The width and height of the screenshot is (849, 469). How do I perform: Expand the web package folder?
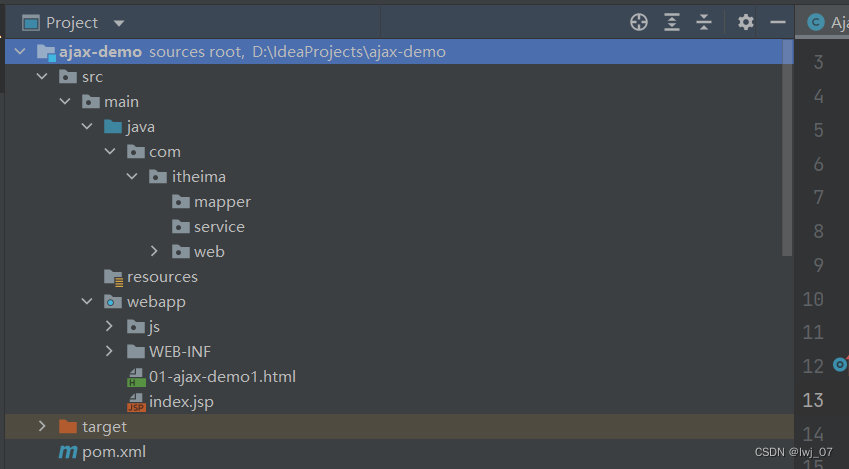154,252
